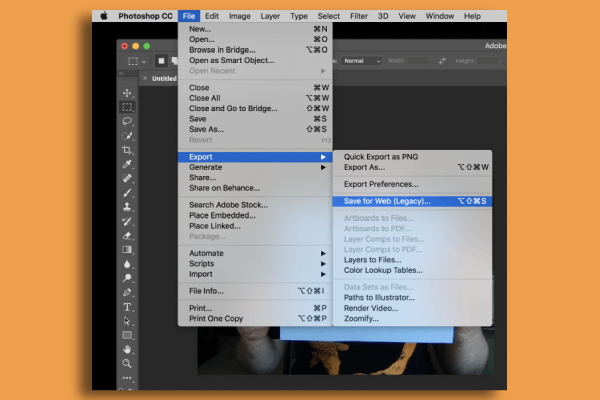
Task: Choose Paths to Illustrator...
Action: [x=412, y=297]
